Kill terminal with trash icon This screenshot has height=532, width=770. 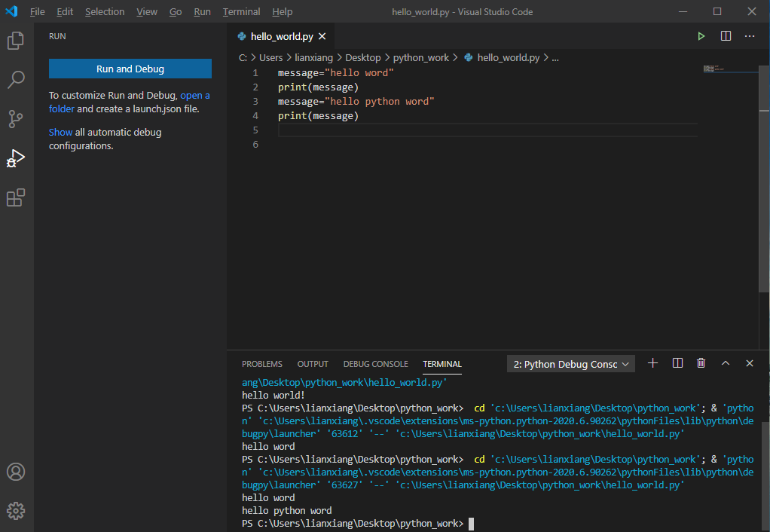click(x=701, y=363)
